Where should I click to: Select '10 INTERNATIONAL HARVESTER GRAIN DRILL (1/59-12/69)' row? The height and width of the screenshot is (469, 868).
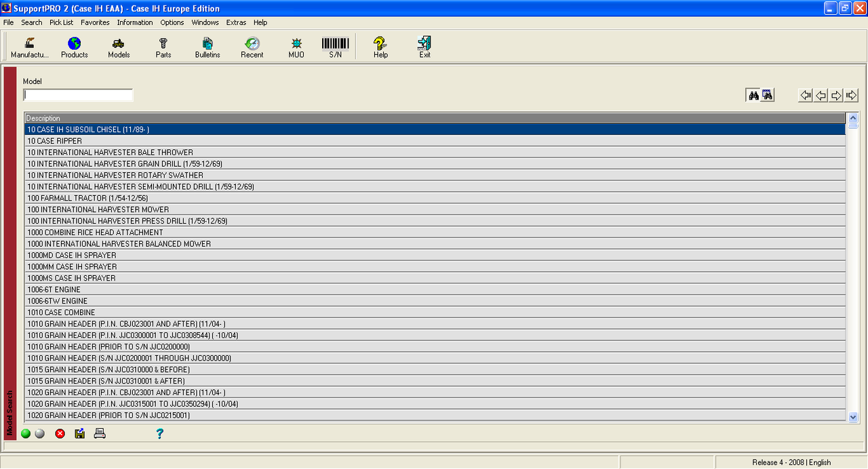tap(435, 164)
